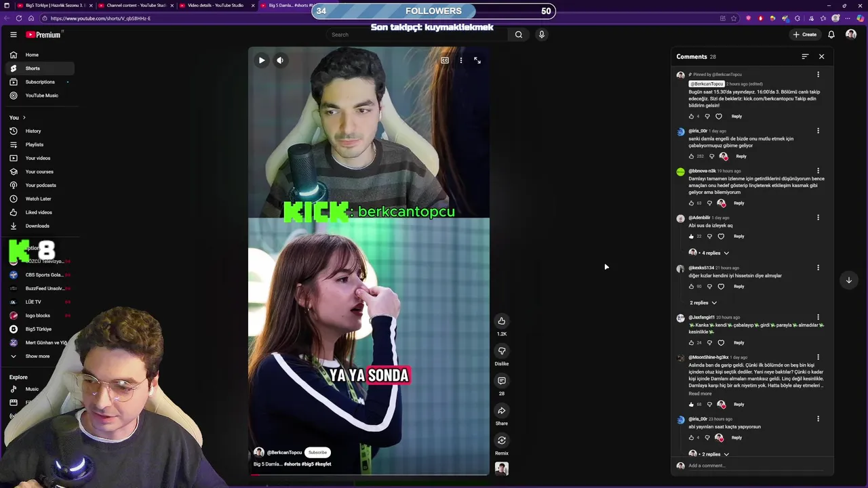Click the Short's red progress bar
868x488 pixels.
tap(368, 474)
